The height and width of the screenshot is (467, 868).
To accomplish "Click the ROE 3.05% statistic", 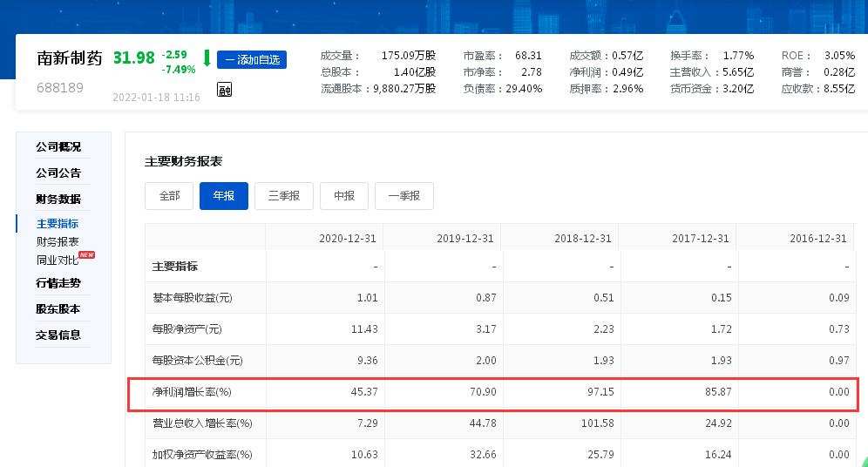I will (x=818, y=56).
